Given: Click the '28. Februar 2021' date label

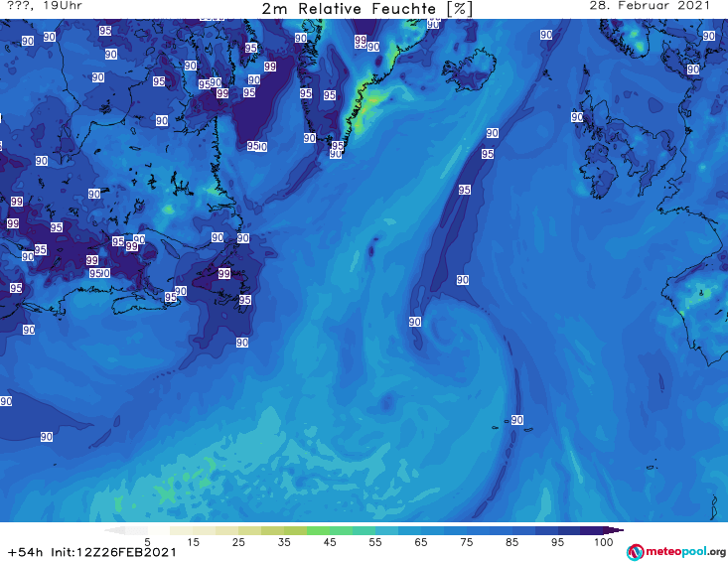Looking at the screenshot, I should pyautogui.click(x=650, y=6).
